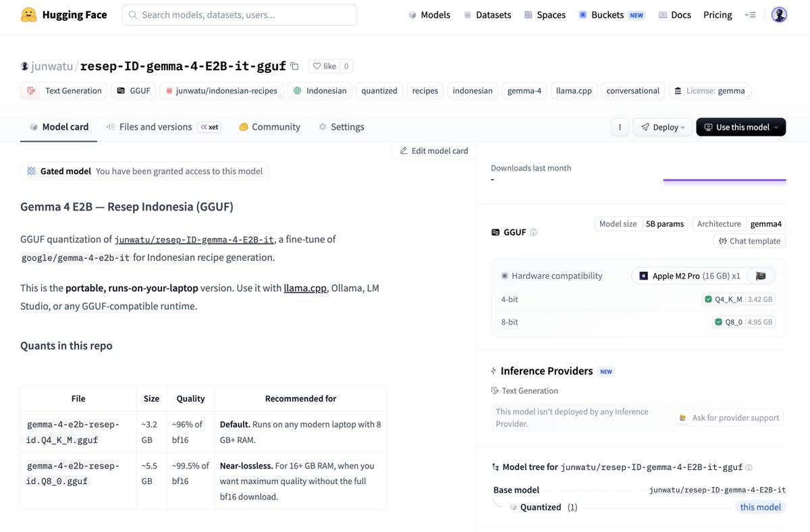
Task: Click the count next to the like button
Action: click(x=346, y=66)
